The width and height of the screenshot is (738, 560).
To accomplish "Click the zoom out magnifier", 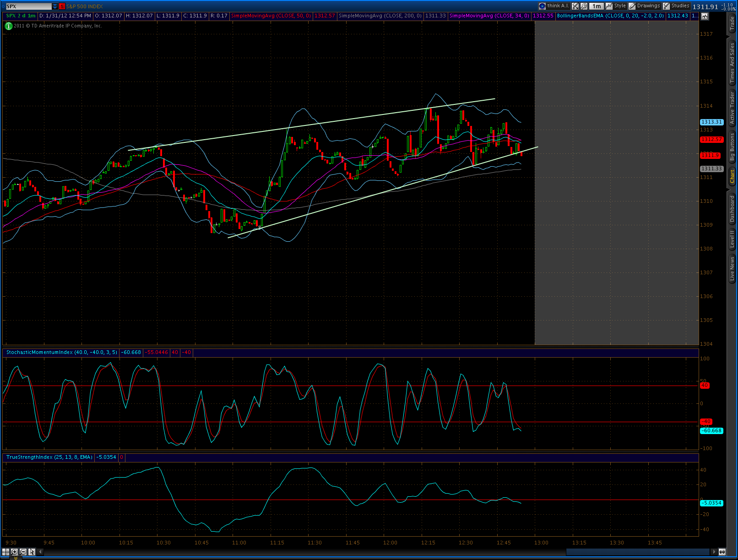I will [23, 552].
